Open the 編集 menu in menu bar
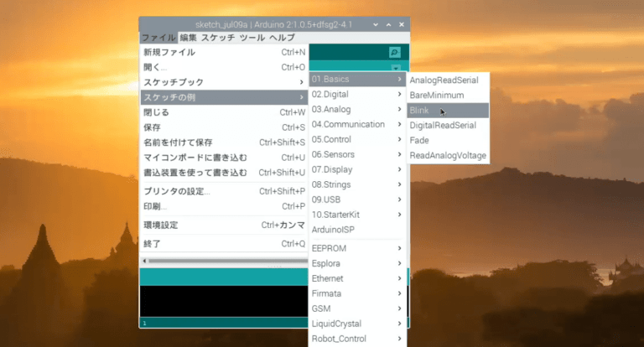 188,39
